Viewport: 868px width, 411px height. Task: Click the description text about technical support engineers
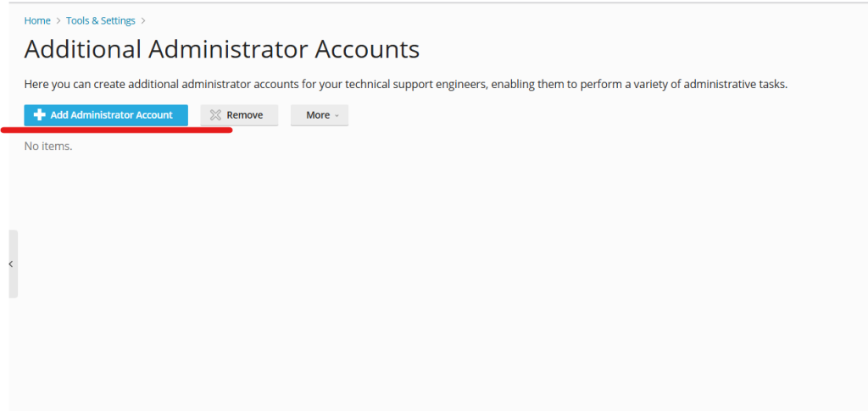(406, 85)
